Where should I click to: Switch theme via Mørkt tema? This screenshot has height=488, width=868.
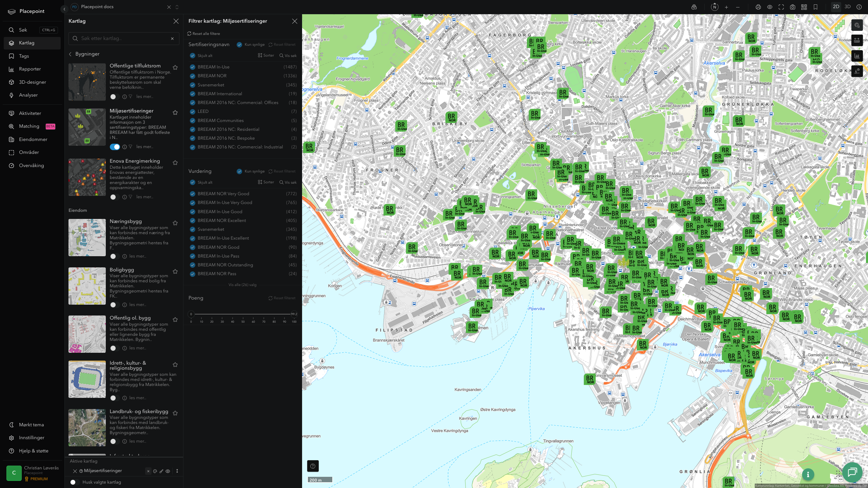(x=32, y=425)
